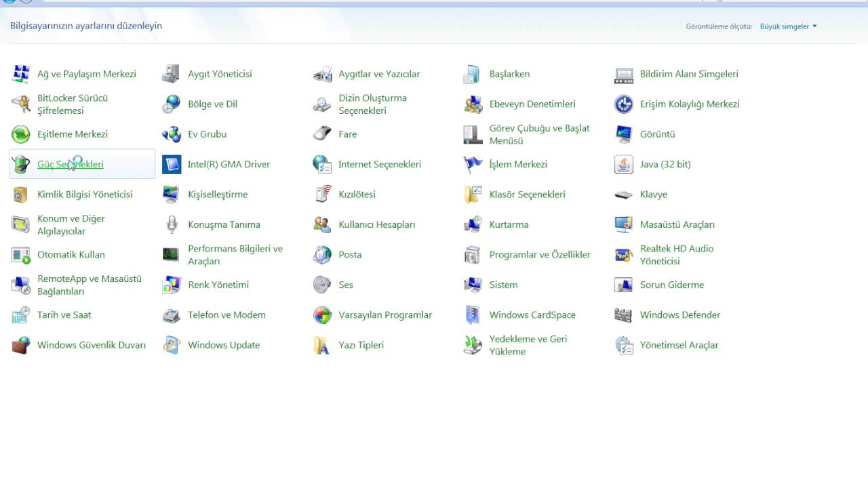
Task: Click the Kızılötesi icon
Action: (322, 195)
